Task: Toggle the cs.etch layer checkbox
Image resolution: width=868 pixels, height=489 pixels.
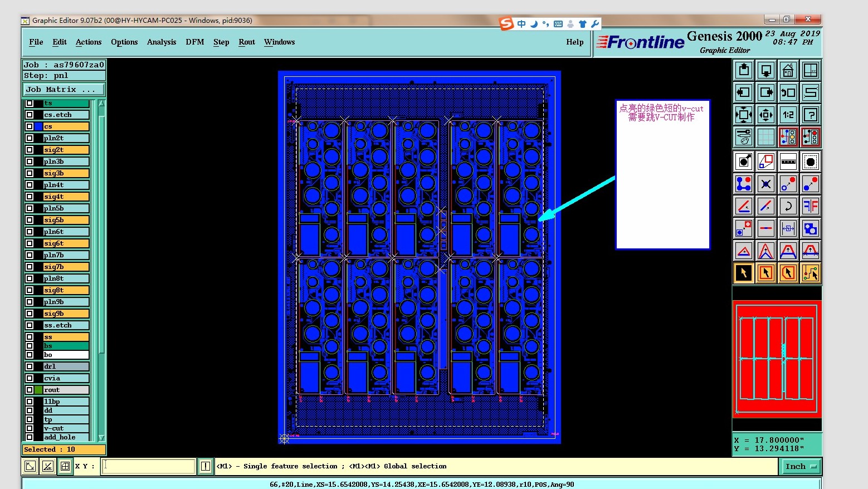Action: [30, 115]
